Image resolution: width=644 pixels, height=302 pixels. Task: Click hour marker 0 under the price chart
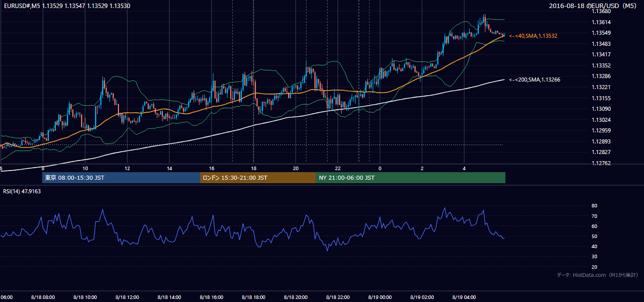(380, 168)
